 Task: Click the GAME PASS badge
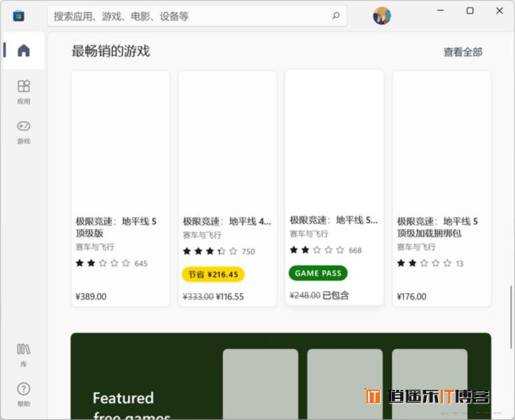318,273
